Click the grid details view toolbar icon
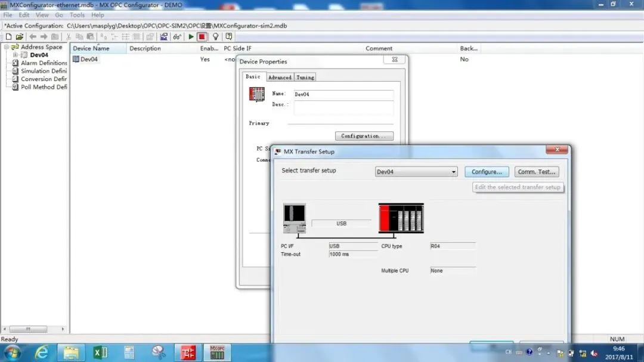 137,36
